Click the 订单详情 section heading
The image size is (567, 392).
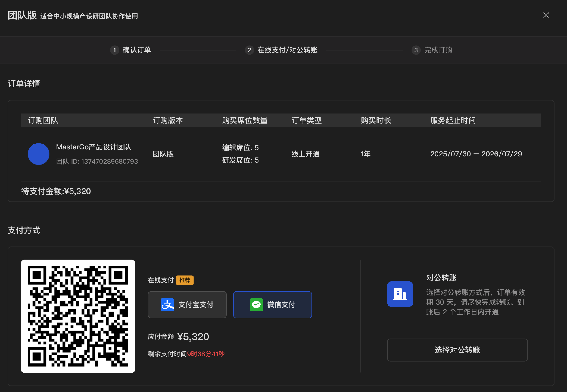click(x=24, y=84)
